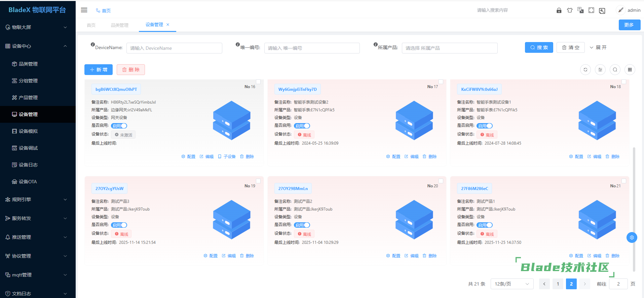Open 设备日志 in the sidebar
644x298 pixels.
click(x=28, y=165)
